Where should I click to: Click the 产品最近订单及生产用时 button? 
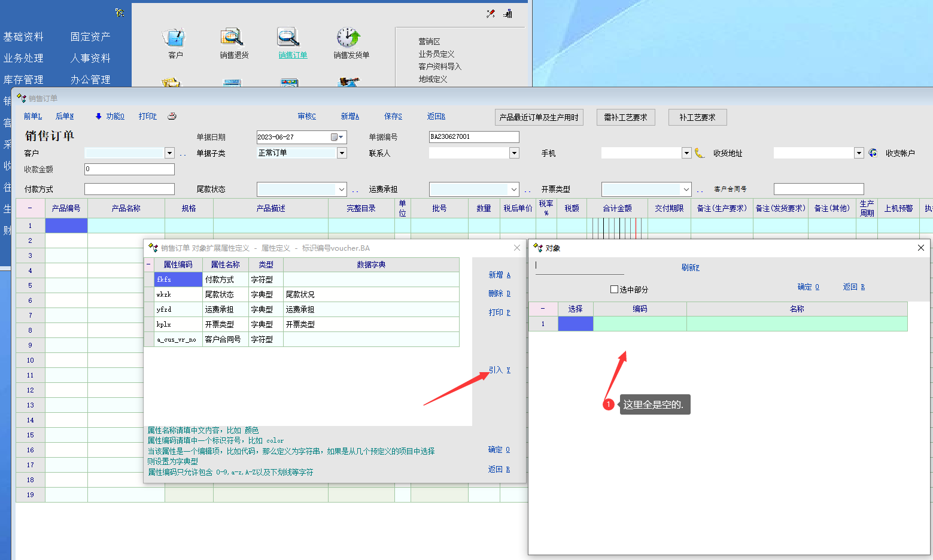pyautogui.click(x=539, y=117)
